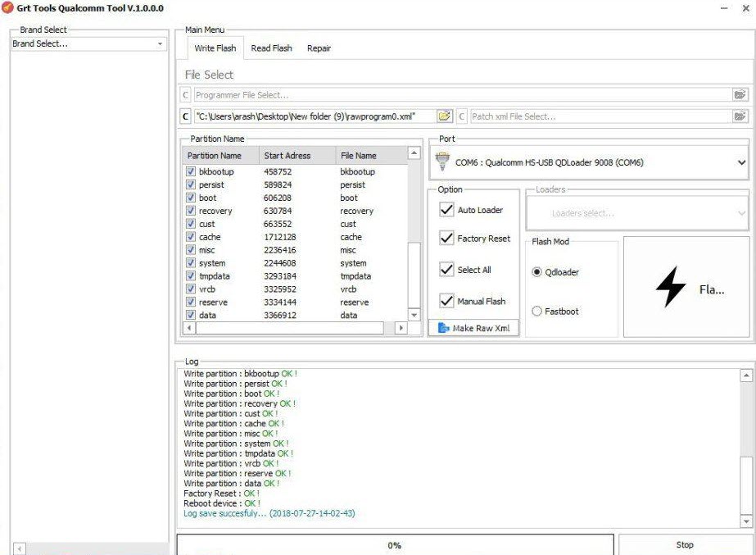Screen dimensions: 756x555
Task: Click the Programmer File Select input field
Action: pyautogui.click(x=460, y=95)
